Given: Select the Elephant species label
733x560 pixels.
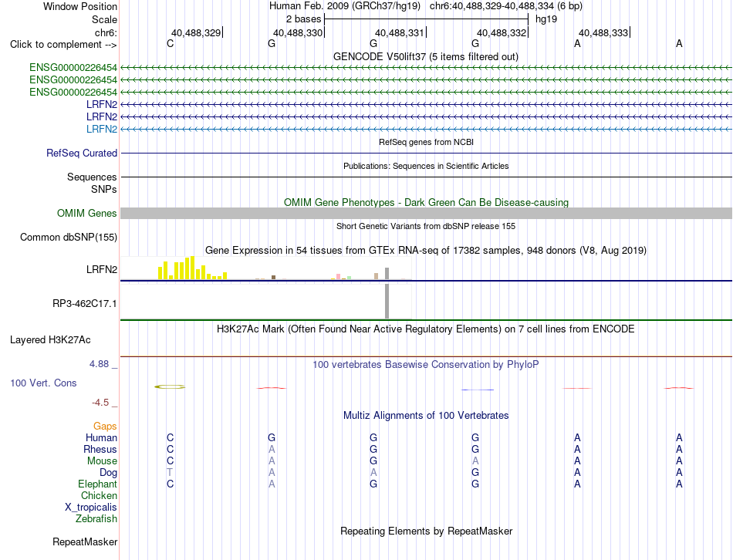Looking at the screenshot, I should point(97,484).
